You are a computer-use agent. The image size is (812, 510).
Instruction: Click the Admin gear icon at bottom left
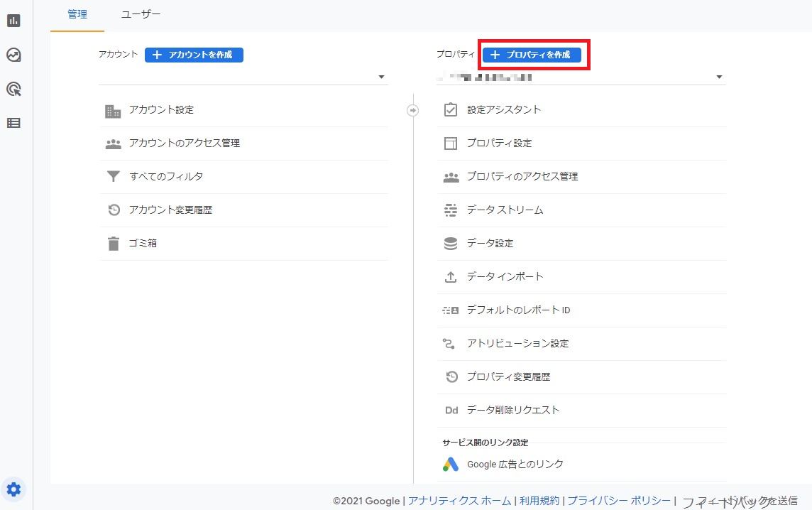tap(13, 489)
